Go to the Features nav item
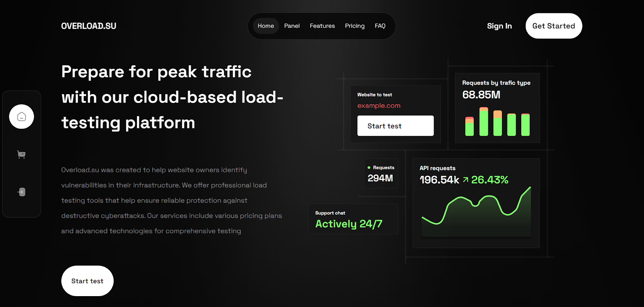 tap(322, 26)
